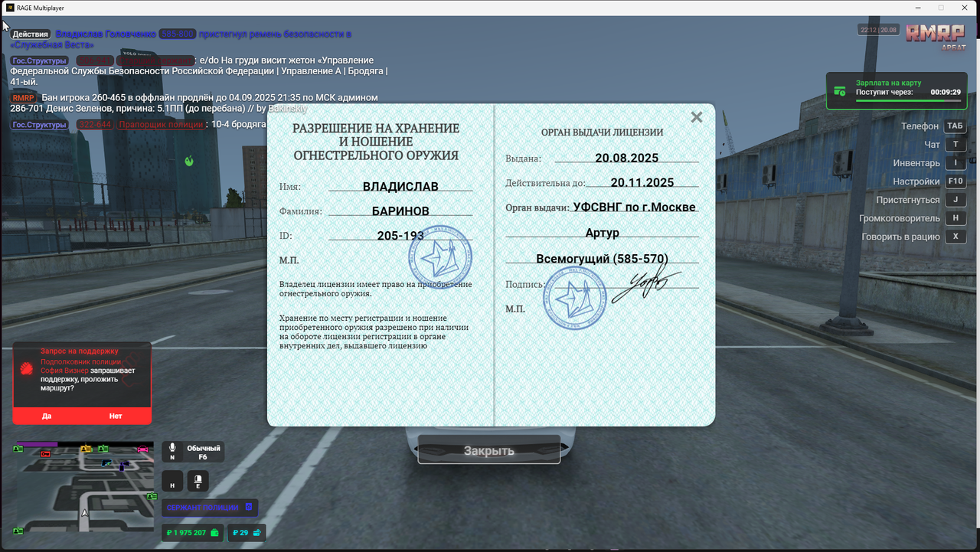Select the microphone voice mode icon
This screenshot has width=980, height=552.
pos(172,448)
